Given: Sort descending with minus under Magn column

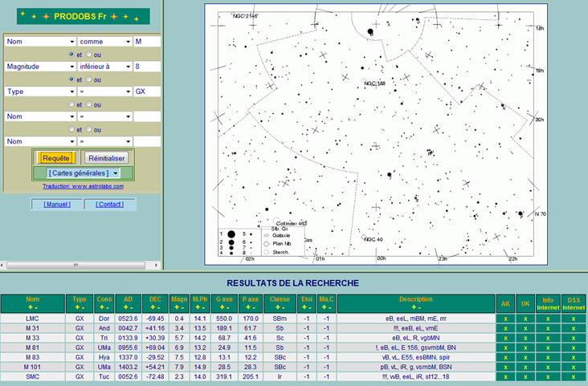Looking at the screenshot, I should coord(182,307).
